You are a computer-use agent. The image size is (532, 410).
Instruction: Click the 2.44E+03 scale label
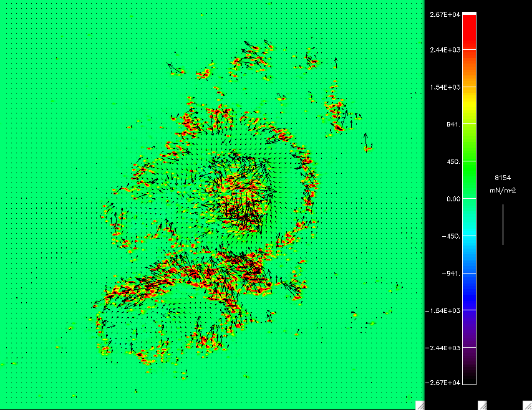click(x=445, y=50)
